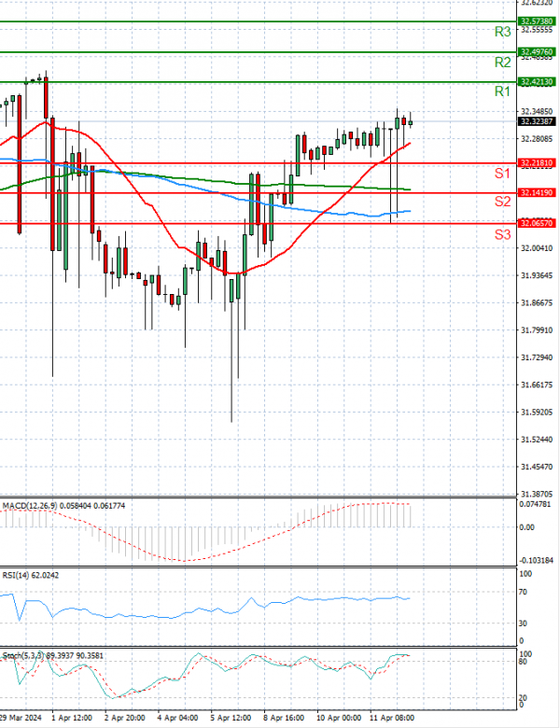560x728 pixels.
Task: Click the 5 Apr 12:00 time label
Action: (231, 718)
